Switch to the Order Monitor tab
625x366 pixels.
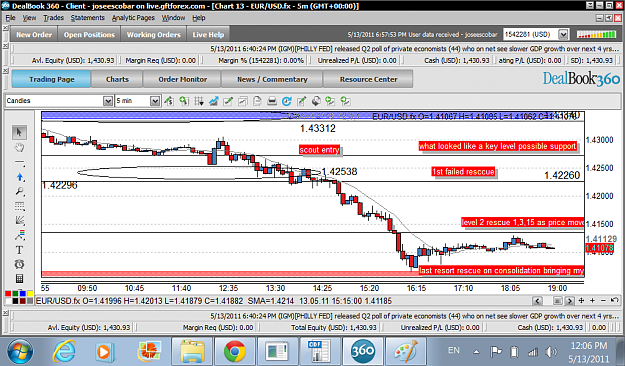[x=183, y=79]
